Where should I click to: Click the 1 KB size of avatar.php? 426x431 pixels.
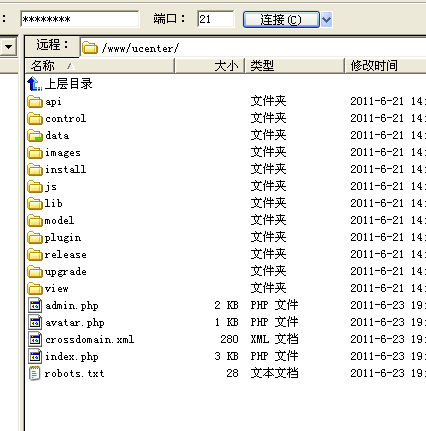[x=226, y=322]
